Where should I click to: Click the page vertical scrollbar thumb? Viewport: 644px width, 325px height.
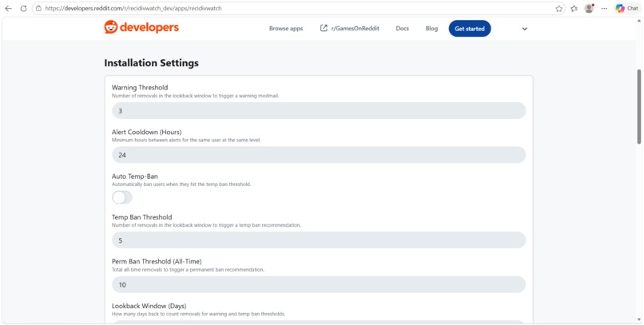pyautogui.click(x=638, y=107)
